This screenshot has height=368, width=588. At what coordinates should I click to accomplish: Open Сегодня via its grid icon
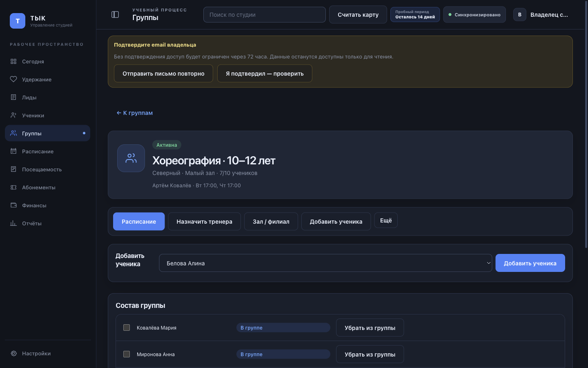(13, 61)
